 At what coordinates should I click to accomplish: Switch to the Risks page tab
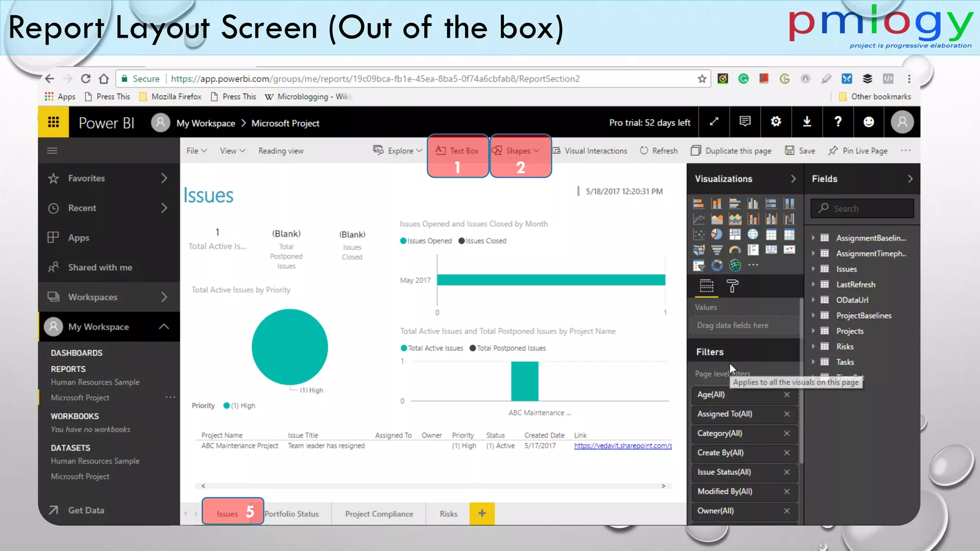448,514
